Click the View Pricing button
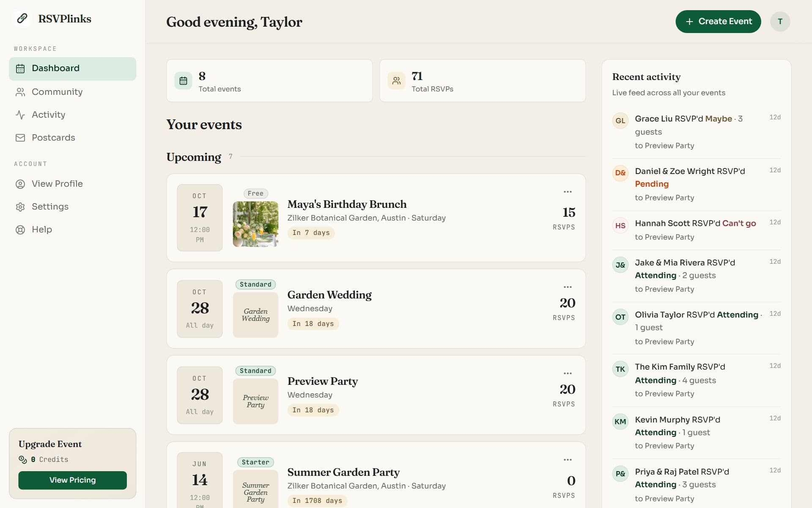The width and height of the screenshot is (812, 508). (72, 480)
